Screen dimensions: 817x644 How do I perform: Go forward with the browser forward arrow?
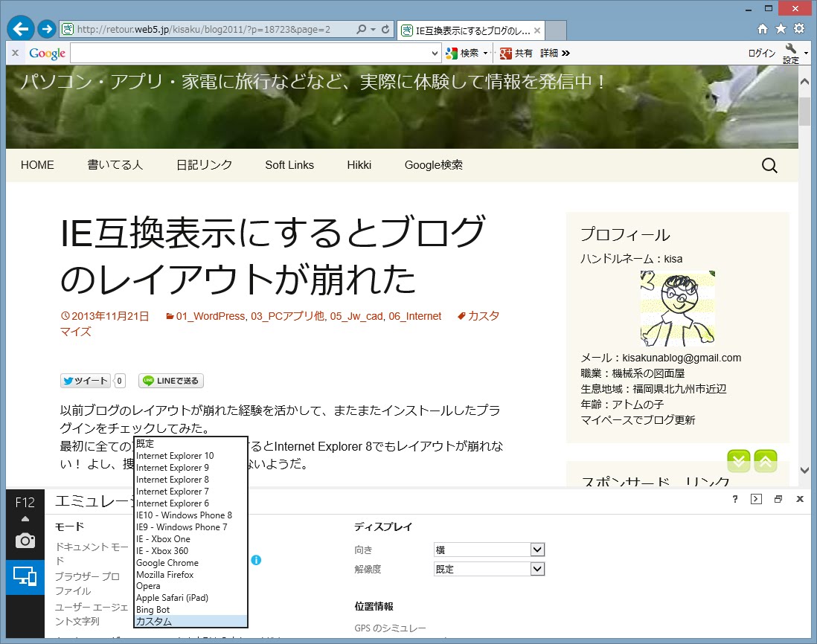tap(47, 29)
